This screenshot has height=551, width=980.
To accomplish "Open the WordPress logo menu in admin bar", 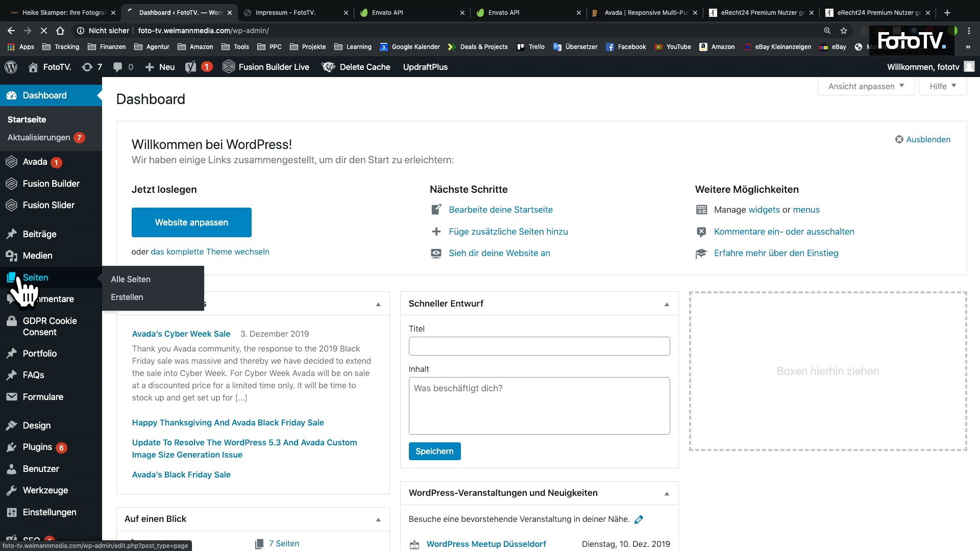I will click(x=11, y=67).
